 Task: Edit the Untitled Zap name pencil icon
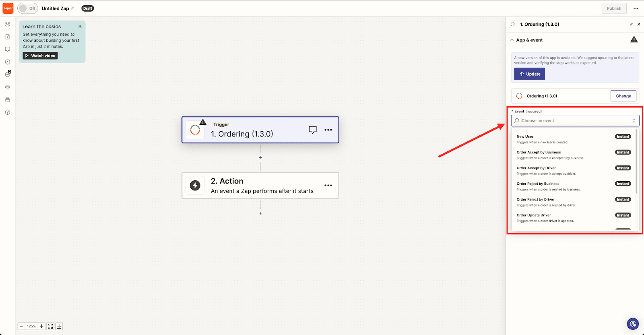point(72,8)
